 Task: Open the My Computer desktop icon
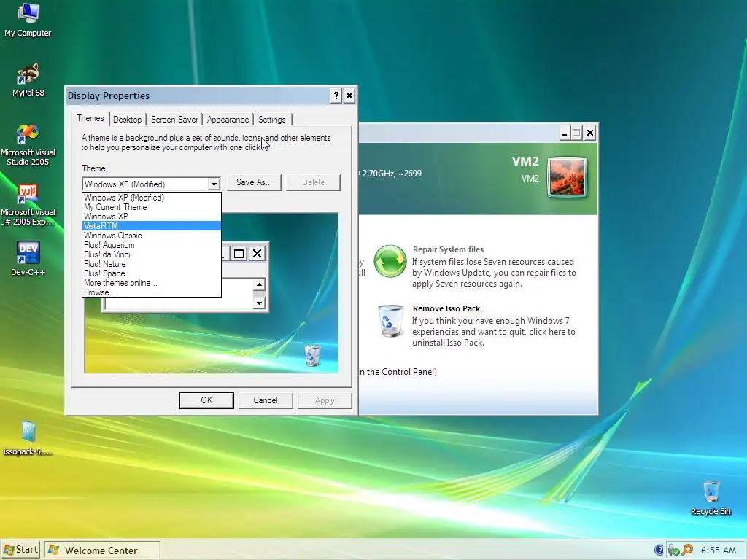[28, 20]
